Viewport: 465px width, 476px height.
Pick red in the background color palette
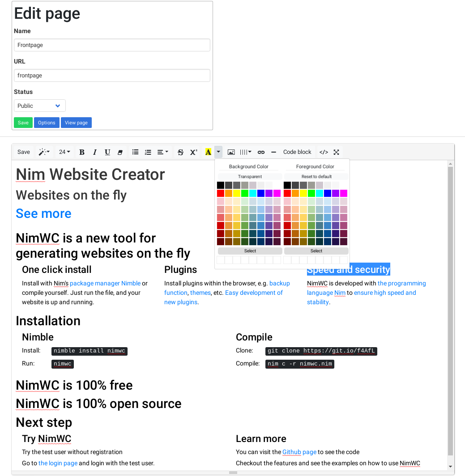click(221, 193)
